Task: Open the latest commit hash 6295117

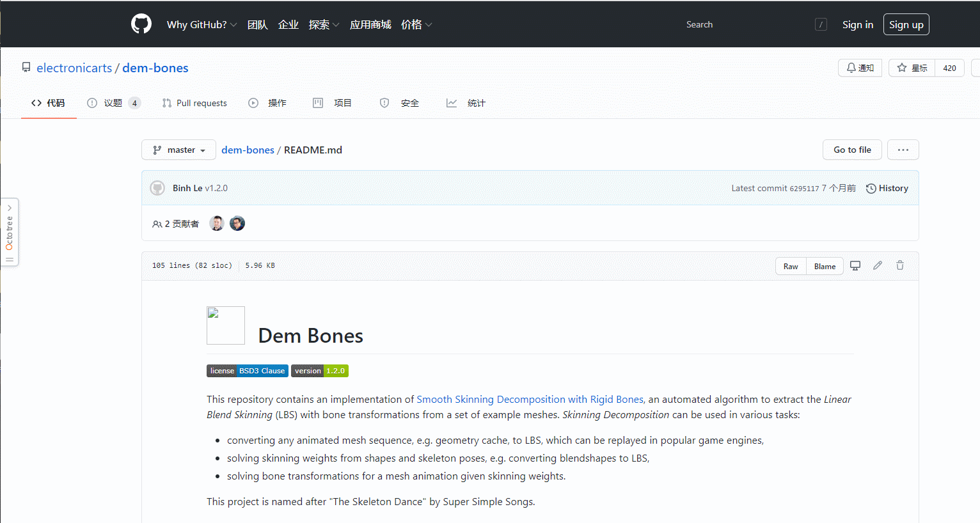Action: (804, 189)
